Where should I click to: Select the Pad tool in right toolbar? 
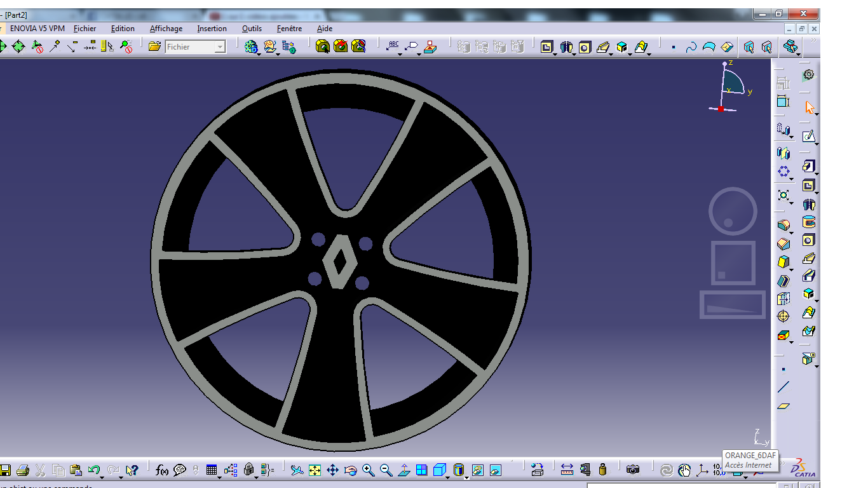click(x=808, y=166)
